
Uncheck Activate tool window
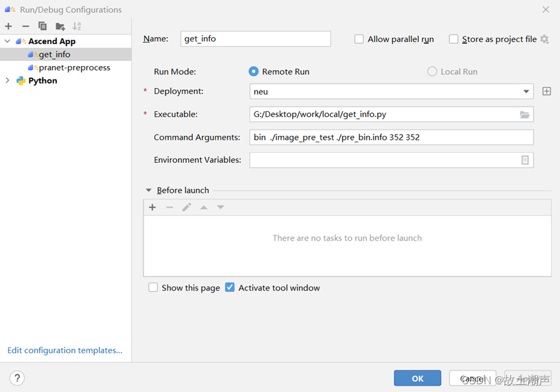click(230, 287)
